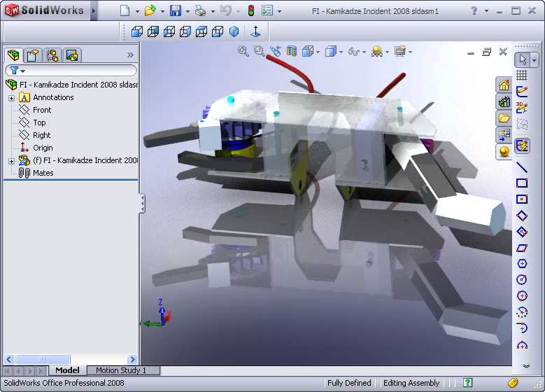The image size is (545, 392).
Task: Toggle the Rapid Sketch lightning icon
Action: (x=522, y=146)
